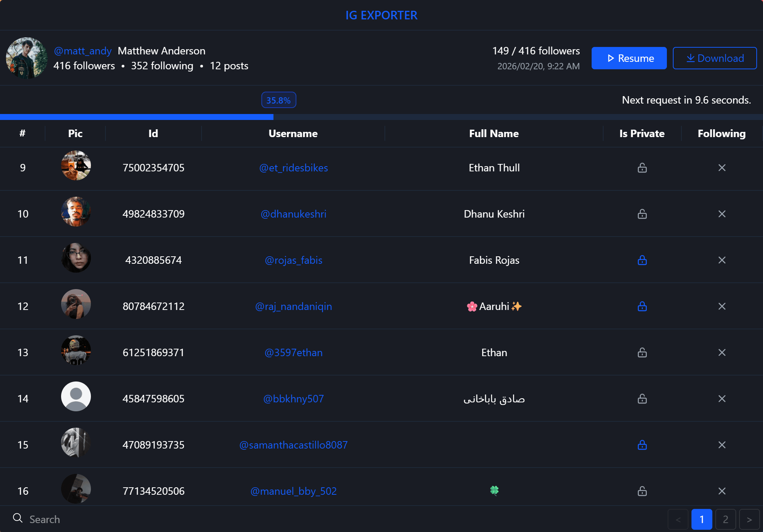Screen dimensions: 763x532
Task: Click previous page arrow
Action: coord(678,519)
